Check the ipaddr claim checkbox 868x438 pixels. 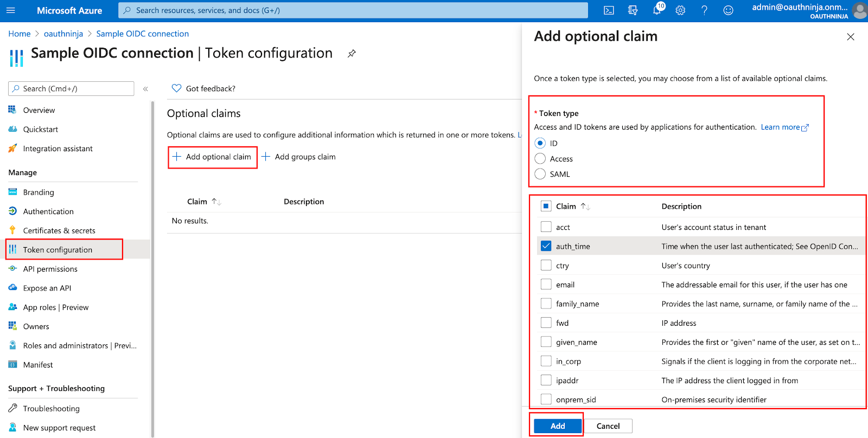pyautogui.click(x=546, y=380)
